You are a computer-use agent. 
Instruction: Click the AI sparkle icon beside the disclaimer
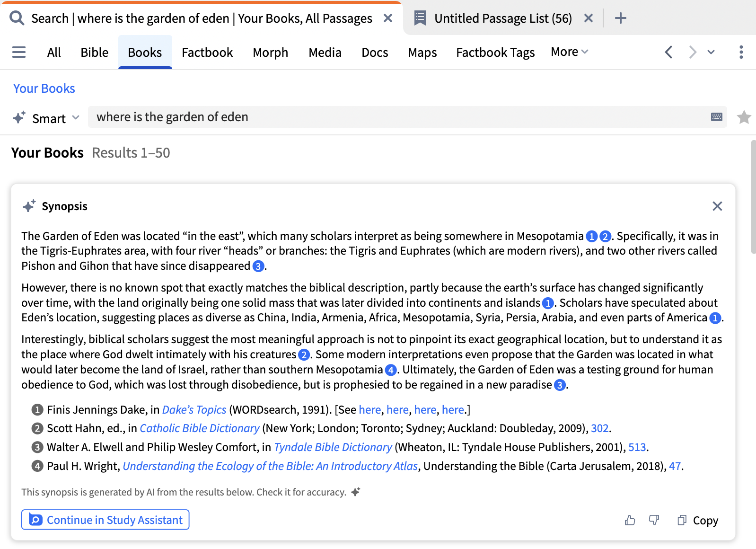356,492
